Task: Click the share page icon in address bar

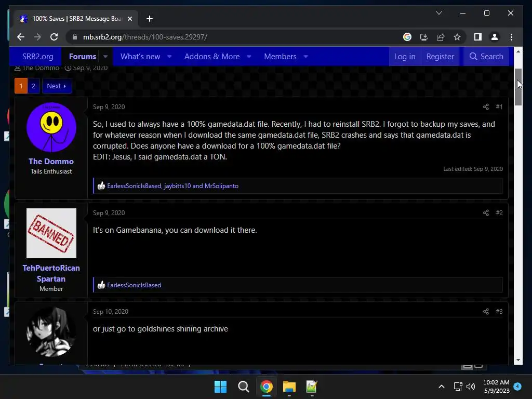Action: (x=441, y=37)
